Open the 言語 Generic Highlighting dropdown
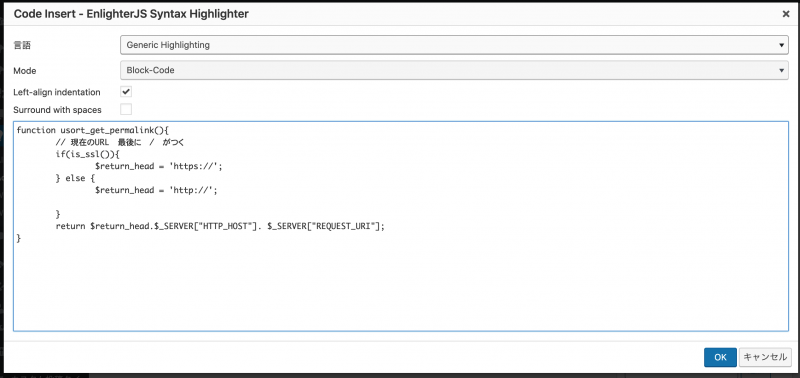Viewport: 800px width, 378px height. (454, 45)
